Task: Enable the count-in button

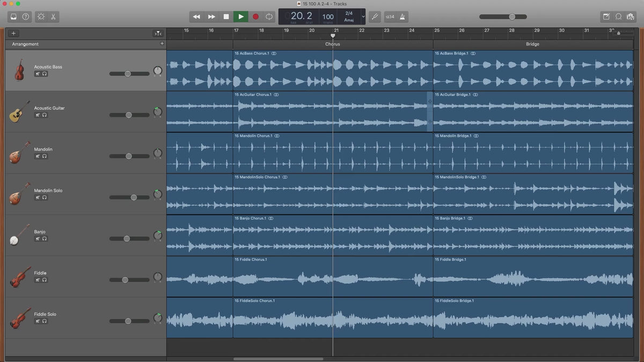Action: point(390,17)
